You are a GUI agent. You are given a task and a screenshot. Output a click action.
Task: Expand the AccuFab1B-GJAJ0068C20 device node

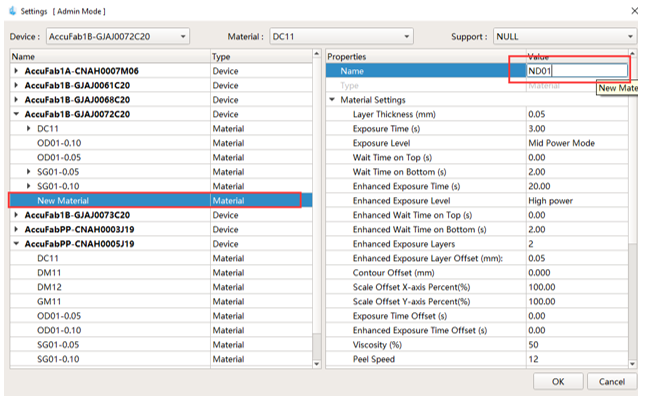pyautogui.click(x=16, y=100)
